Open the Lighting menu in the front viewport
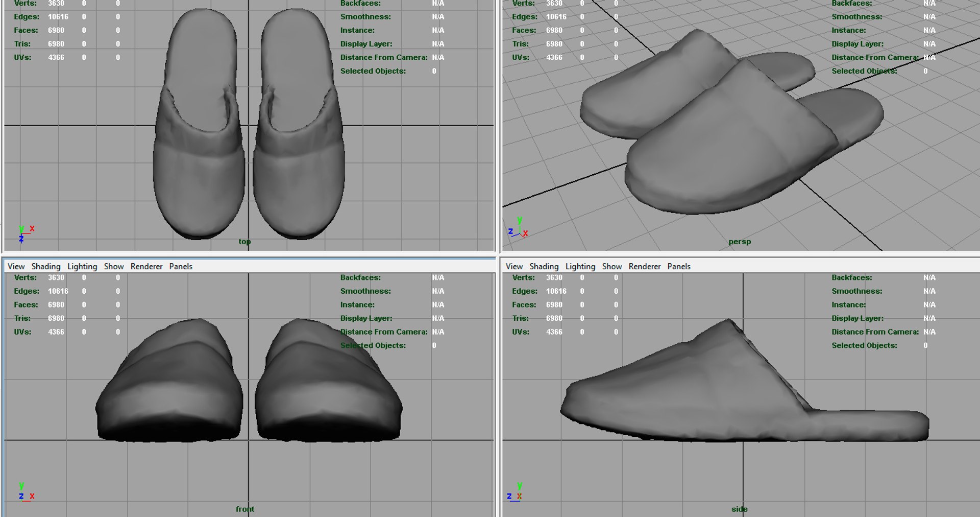Screen dimensions: 980x517 click(82, 266)
